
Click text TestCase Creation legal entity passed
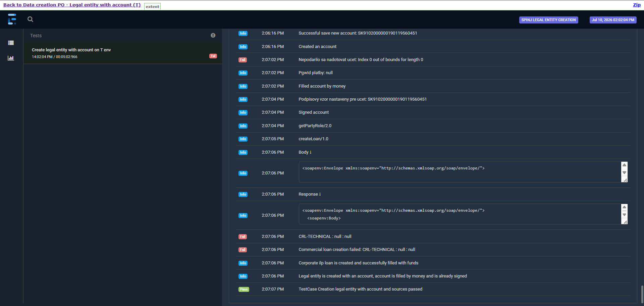coord(360,289)
